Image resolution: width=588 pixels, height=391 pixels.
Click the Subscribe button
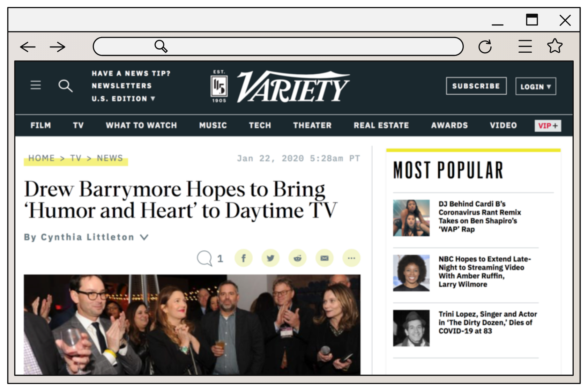tap(476, 86)
